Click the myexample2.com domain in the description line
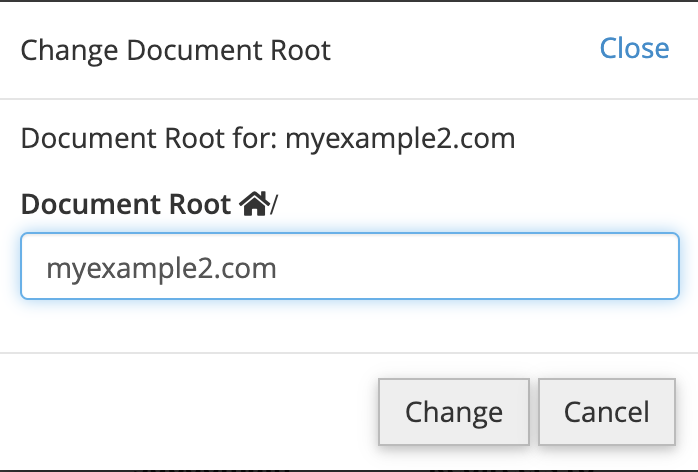Viewport: 698px width, 472px height. (x=400, y=137)
